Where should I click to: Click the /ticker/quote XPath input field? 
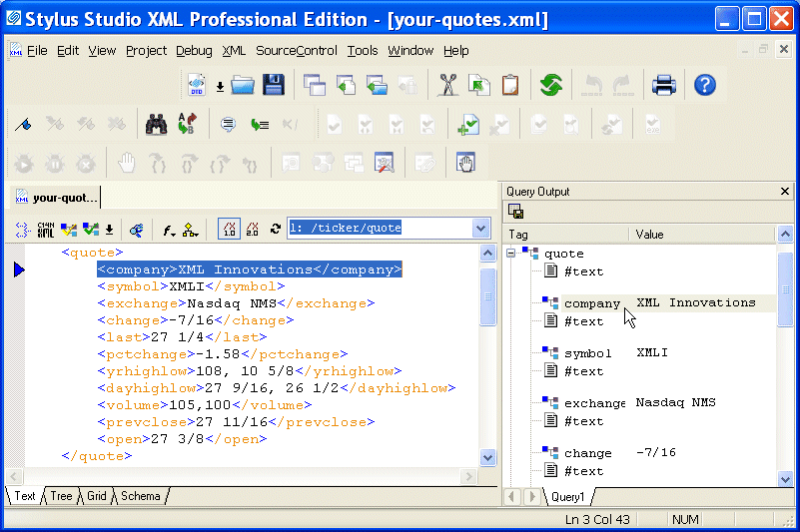(x=378, y=229)
